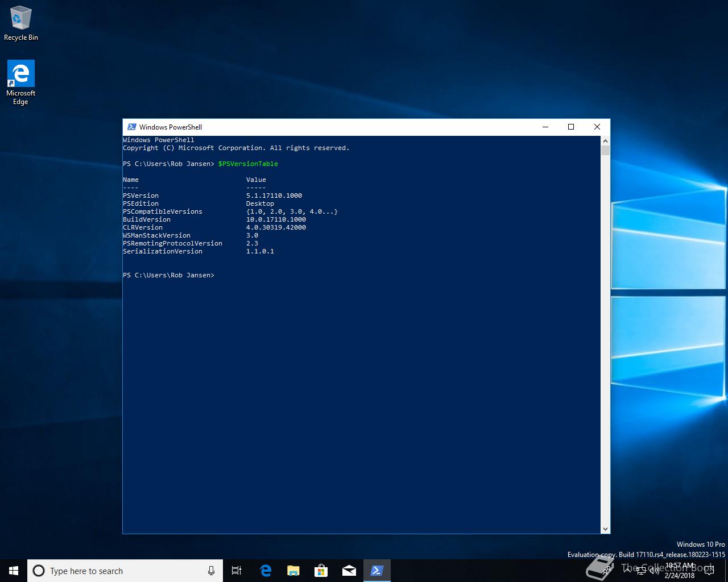Click the last PS C:\Users\Rob Jansen> prompt
Viewport: 728px width, 582px height.
click(x=168, y=275)
